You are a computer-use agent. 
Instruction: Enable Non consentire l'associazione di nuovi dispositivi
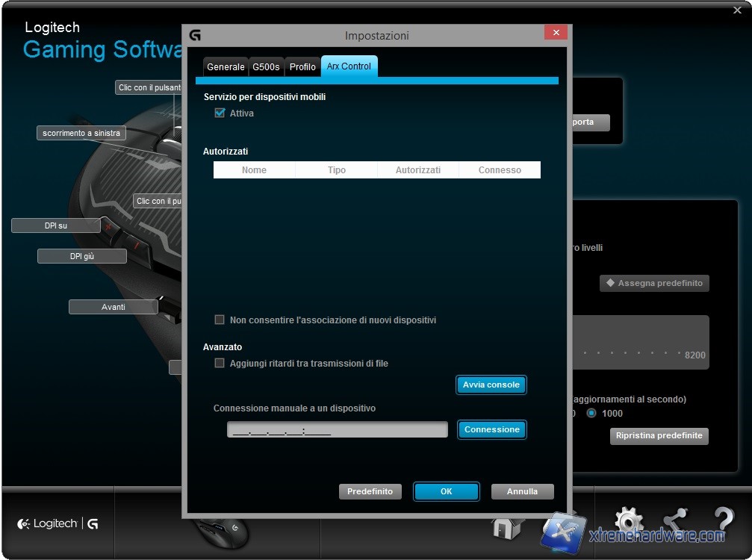click(220, 320)
